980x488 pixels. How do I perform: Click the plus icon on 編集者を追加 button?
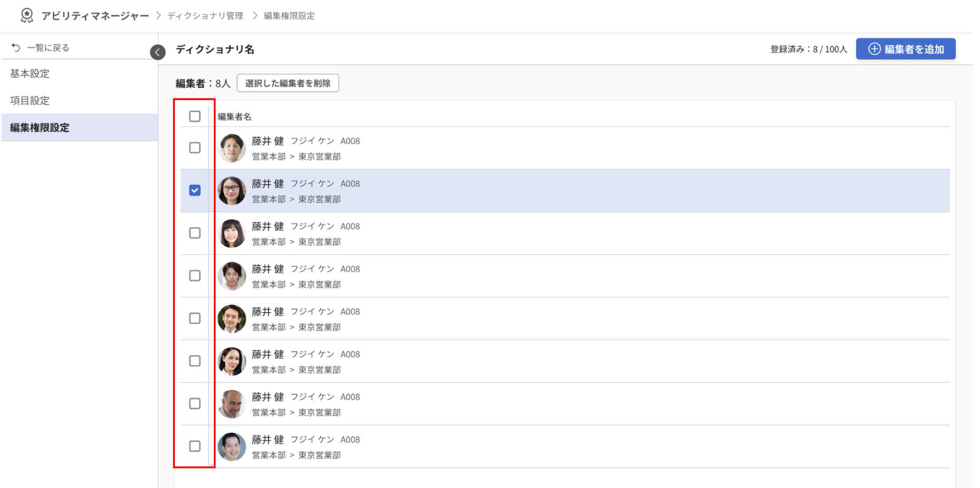pos(874,48)
